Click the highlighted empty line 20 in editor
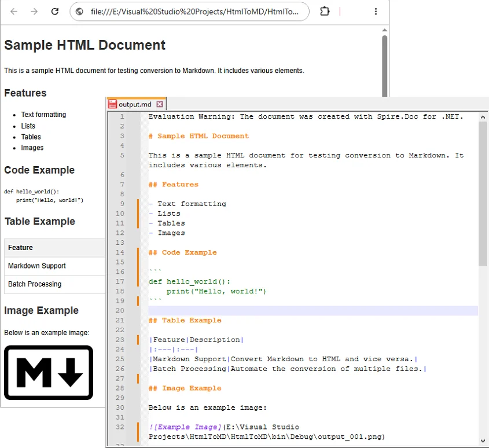The image size is (489, 448). [313, 311]
